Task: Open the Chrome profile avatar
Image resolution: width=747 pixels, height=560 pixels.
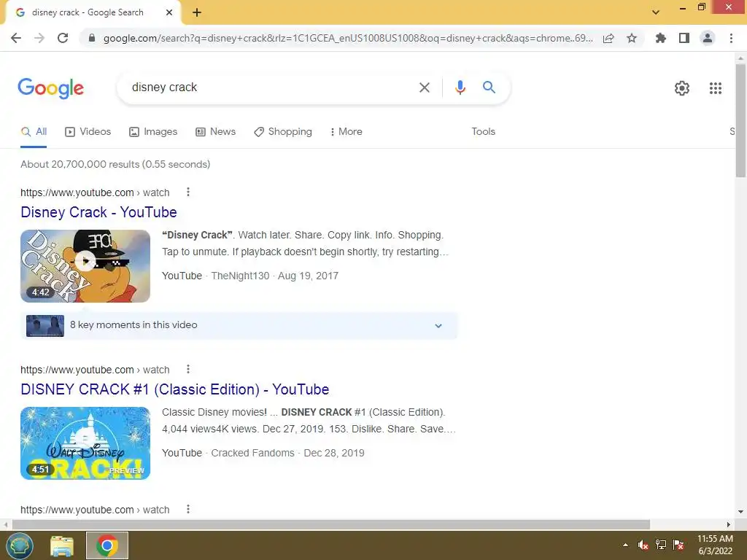Action: (x=708, y=38)
